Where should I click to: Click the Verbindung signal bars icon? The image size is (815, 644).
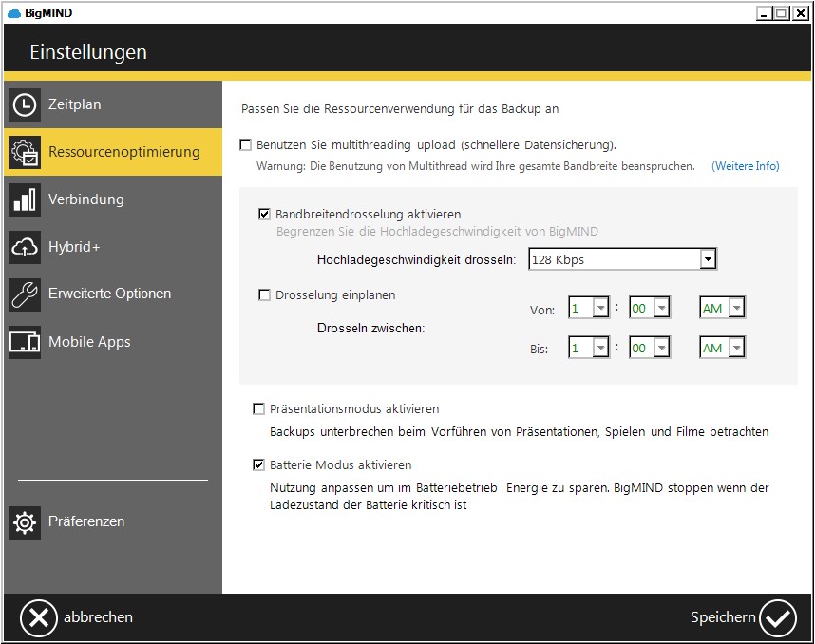[25, 199]
